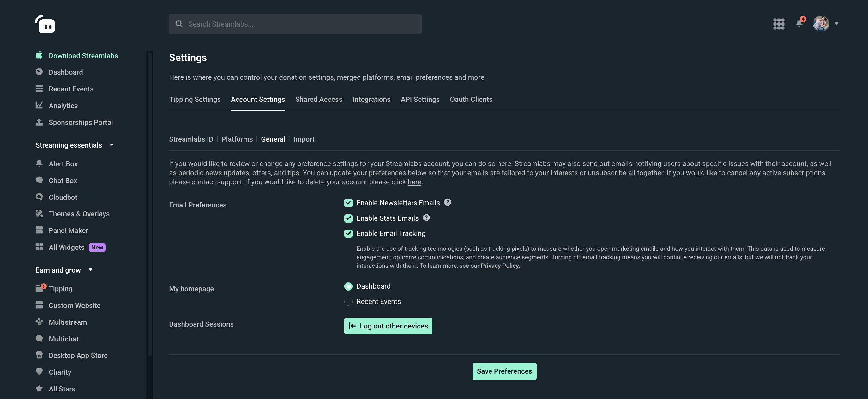Viewport: 868px width, 399px height.
Task: Open the Shared Access tab
Action: 318,100
